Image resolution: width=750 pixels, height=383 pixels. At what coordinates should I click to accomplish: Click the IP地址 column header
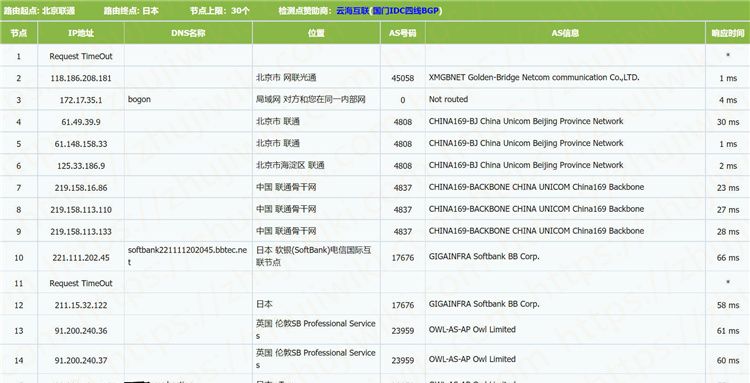point(81,33)
